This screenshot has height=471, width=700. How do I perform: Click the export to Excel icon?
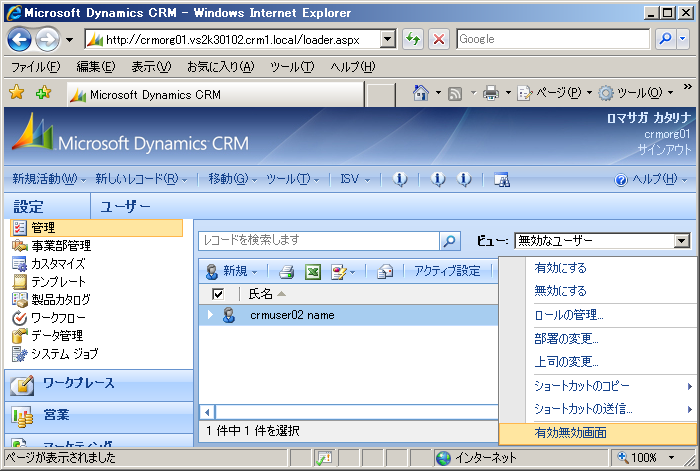click(313, 271)
